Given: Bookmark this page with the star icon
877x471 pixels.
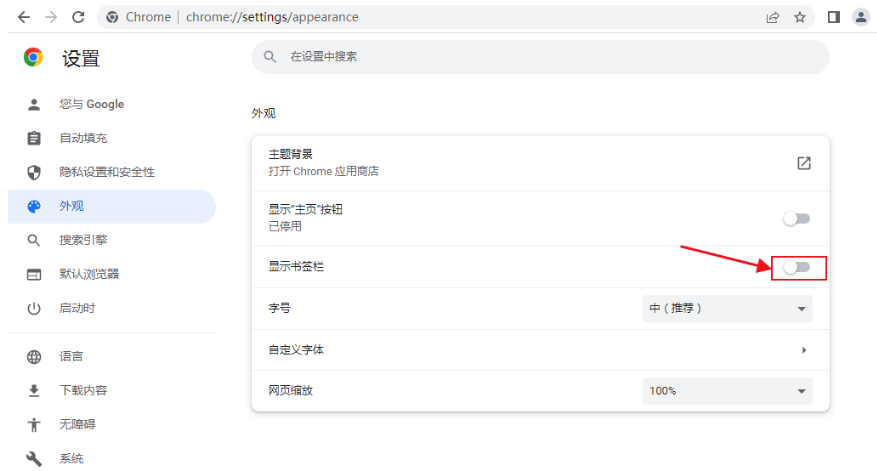Looking at the screenshot, I should [x=799, y=17].
